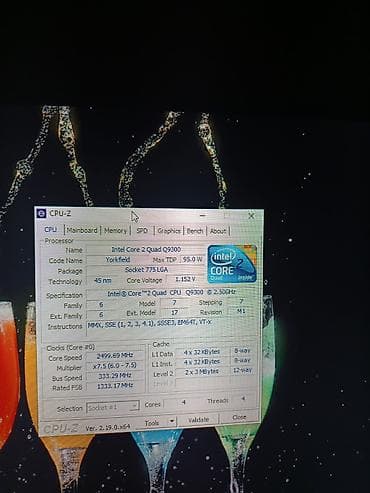Click the Validate button
Viewport: 370px width, 493px height.
point(198,420)
